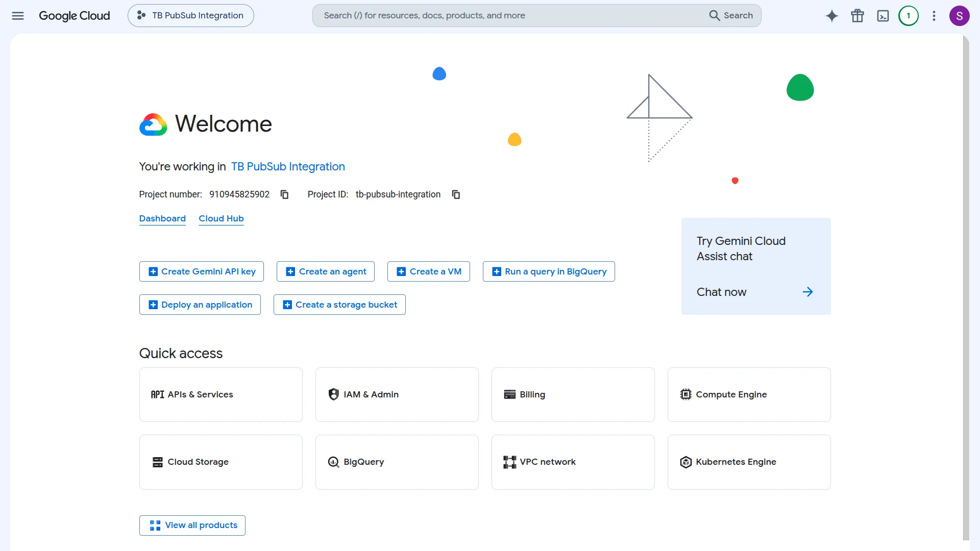Screen dimensions: 980x551
Task: Open the account avatar labeled S
Action: point(960,16)
